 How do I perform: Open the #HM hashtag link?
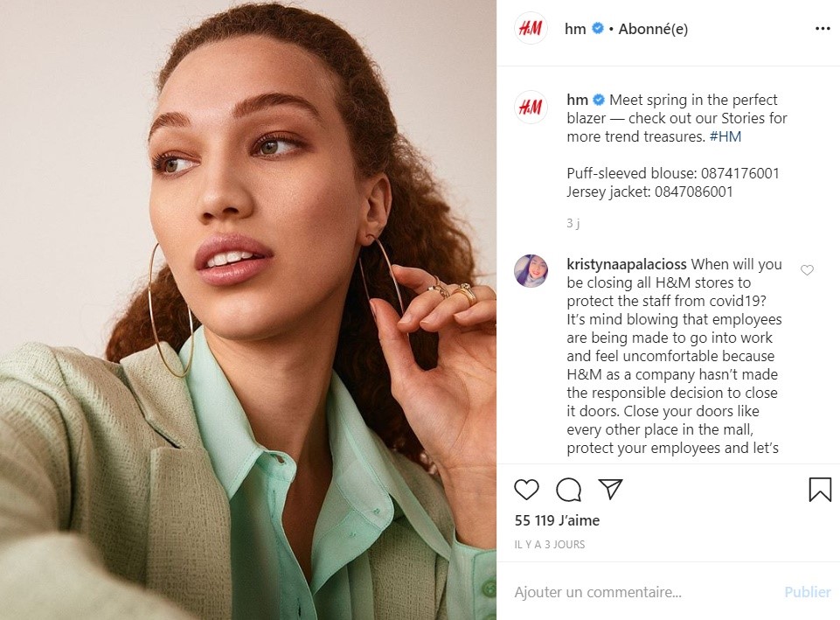pyautogui.click(x=725, y=136)
